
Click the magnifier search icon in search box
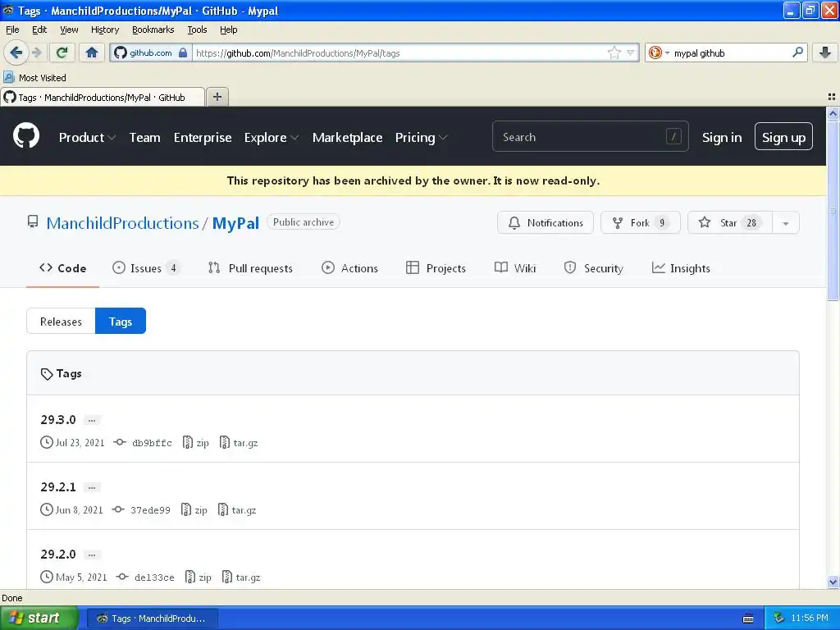tap(797, 52)
